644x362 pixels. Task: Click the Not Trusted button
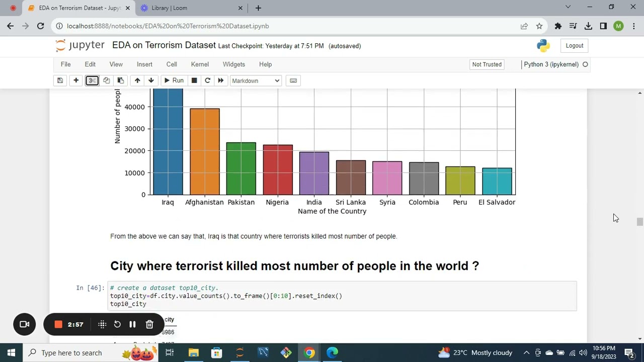[487, 64]
